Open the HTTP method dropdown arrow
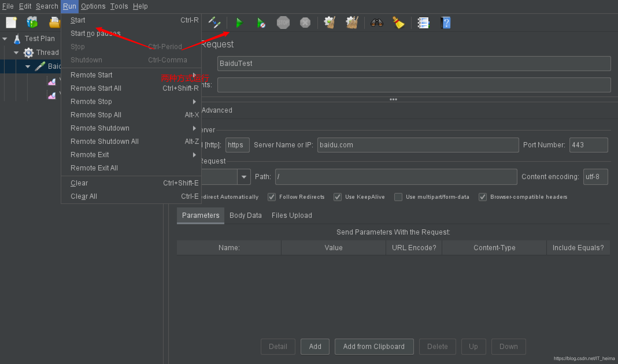The width and height of the screenshot is (618, 364). [244, 177]
